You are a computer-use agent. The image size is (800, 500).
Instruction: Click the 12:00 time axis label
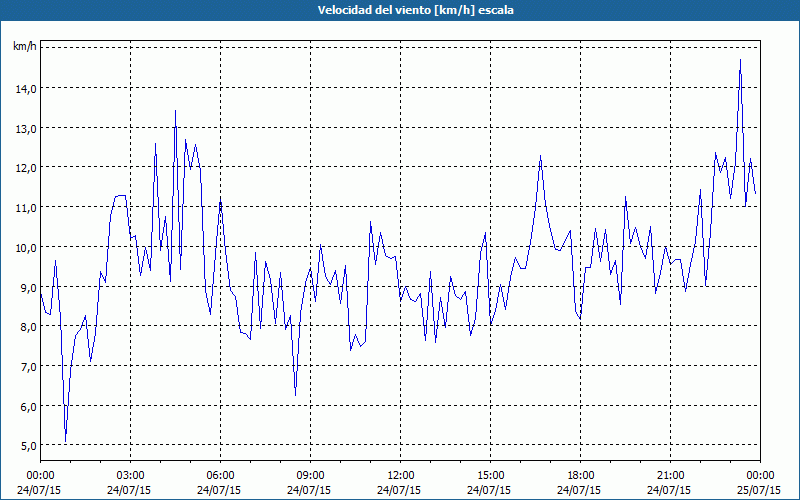[401, 476]
